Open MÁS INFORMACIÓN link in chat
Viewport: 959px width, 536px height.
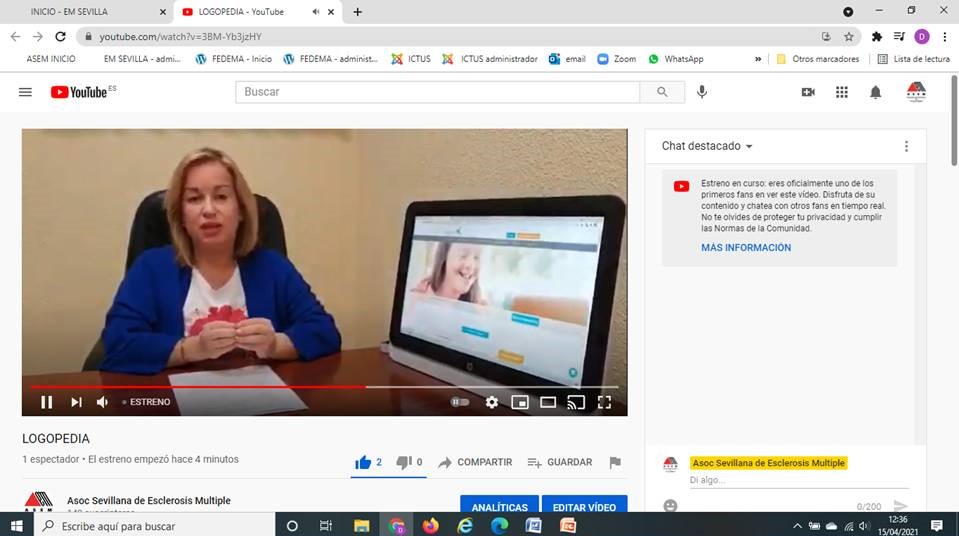point(745,248)
